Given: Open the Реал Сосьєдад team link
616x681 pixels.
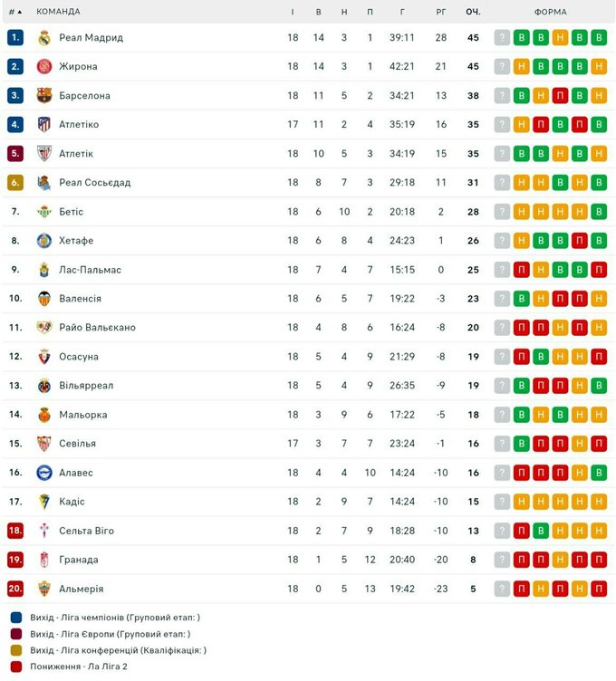Looking at the screenshot, I should (95, 183).
